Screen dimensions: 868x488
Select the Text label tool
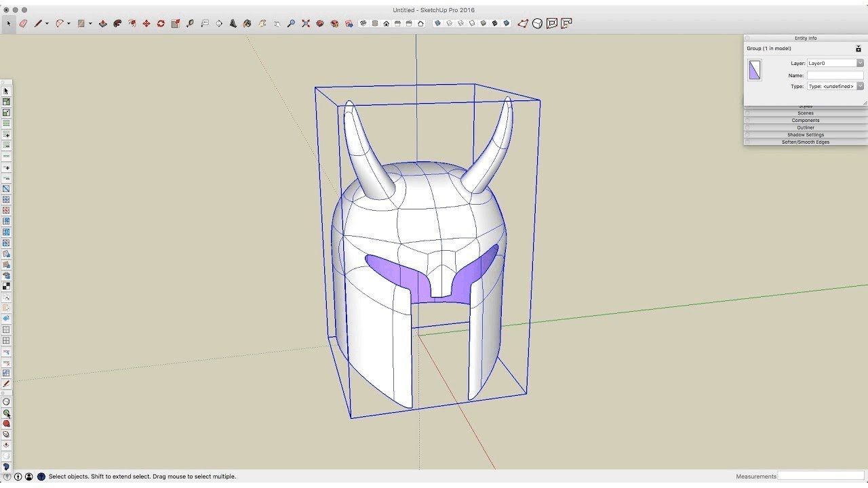click(x=204, y=23)
